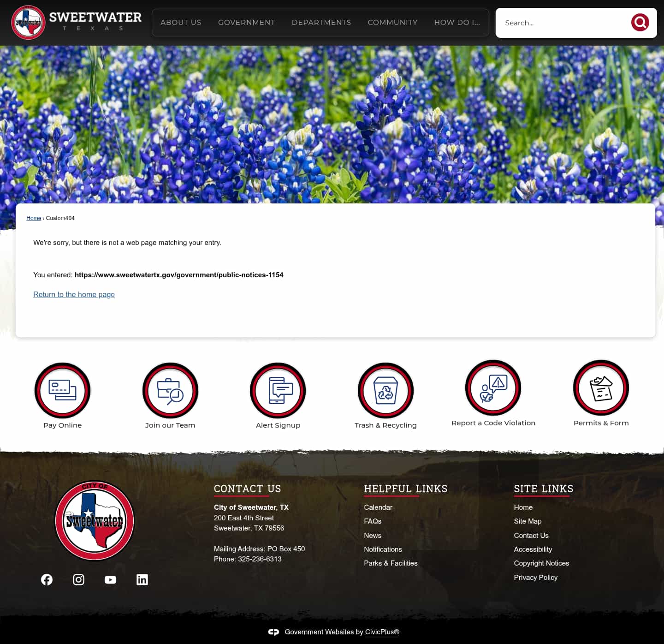The height and width of the screenshot is (644, 664).
Task: Open the LinkedIn page icon
Action: point(142,579)
